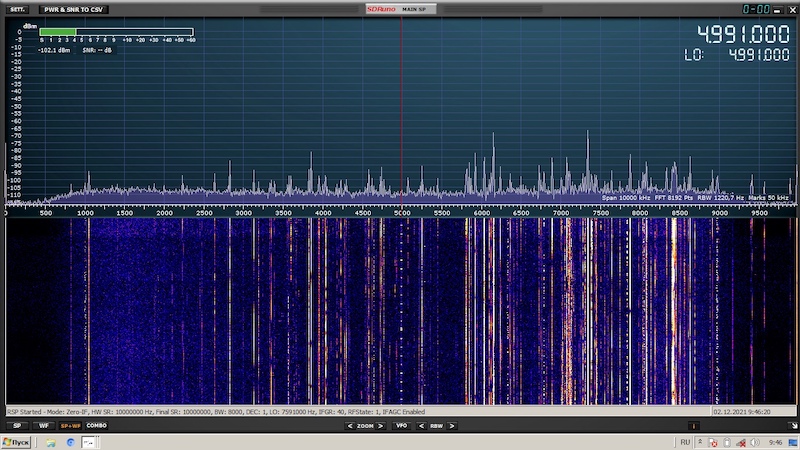The height and width of the screenshot is (450, 800).
Task: Click the 5000 kHz mark on frequency scale
Action: [x=401, y=213]
